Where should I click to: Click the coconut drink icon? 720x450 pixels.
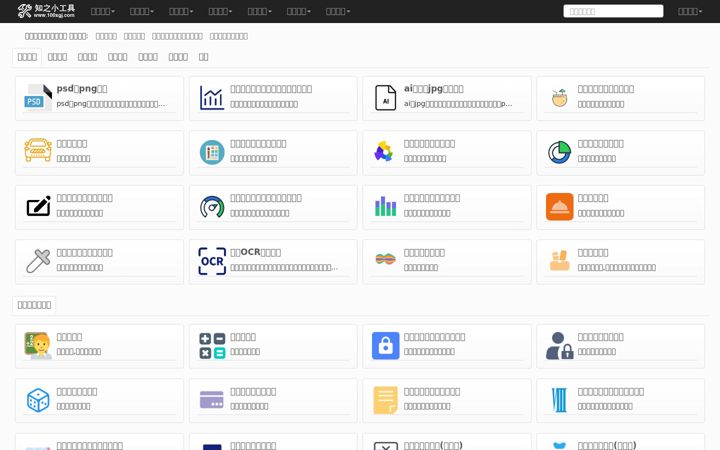559,97
